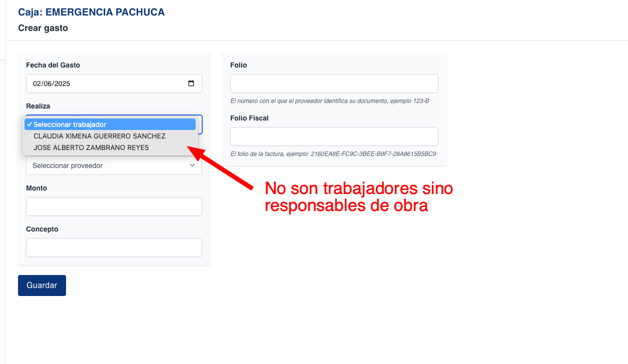Focus the Folio input field
Screen dimensions: 628x364
point(334,83)
